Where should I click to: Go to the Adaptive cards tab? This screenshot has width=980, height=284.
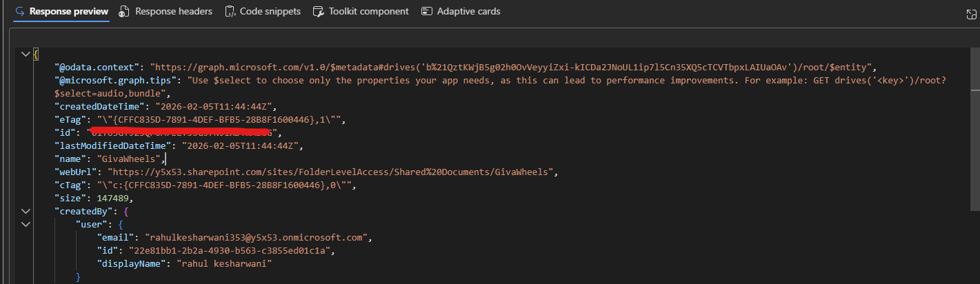pos(468,12)
